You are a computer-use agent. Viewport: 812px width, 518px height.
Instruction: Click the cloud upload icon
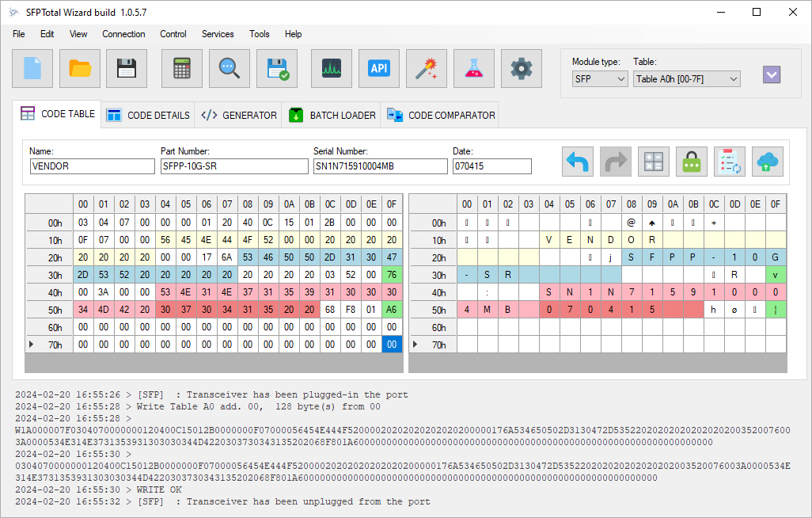(768, 162)
